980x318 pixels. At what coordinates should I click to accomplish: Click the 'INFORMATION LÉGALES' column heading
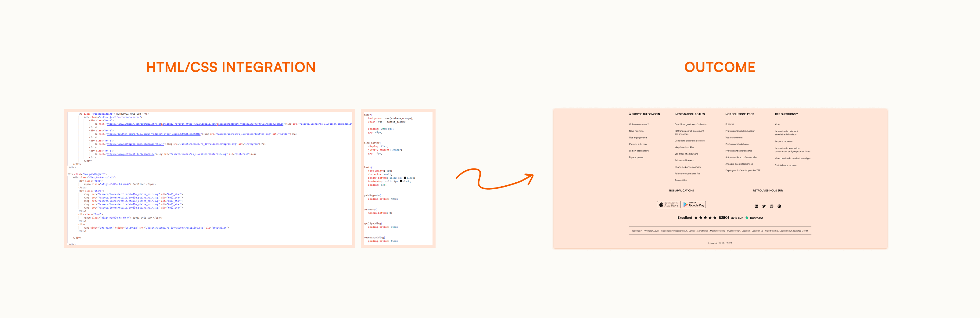(689, 114)
